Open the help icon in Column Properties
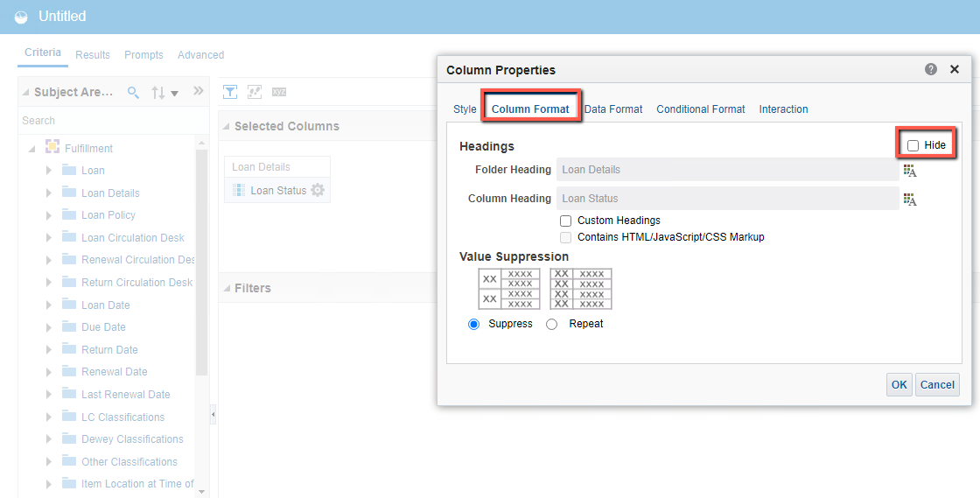Image resolution: width=980 pixels, height=498 pixels. 931,69
